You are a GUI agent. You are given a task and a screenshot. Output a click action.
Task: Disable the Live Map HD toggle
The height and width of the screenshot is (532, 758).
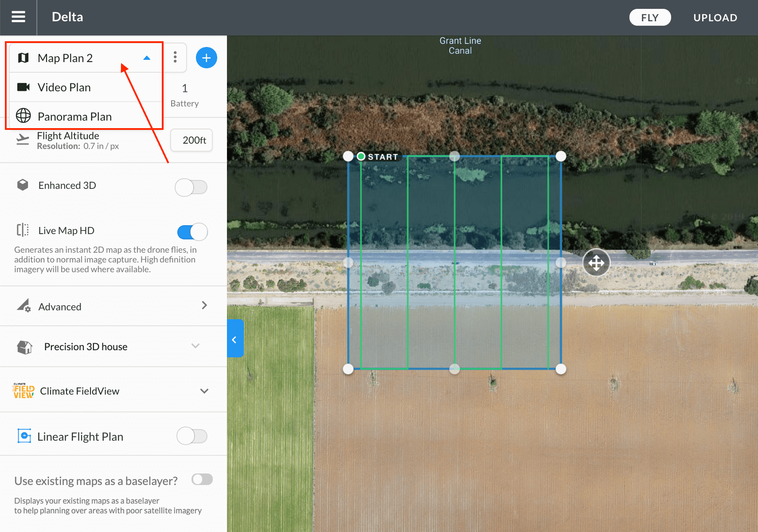(192, 232)
